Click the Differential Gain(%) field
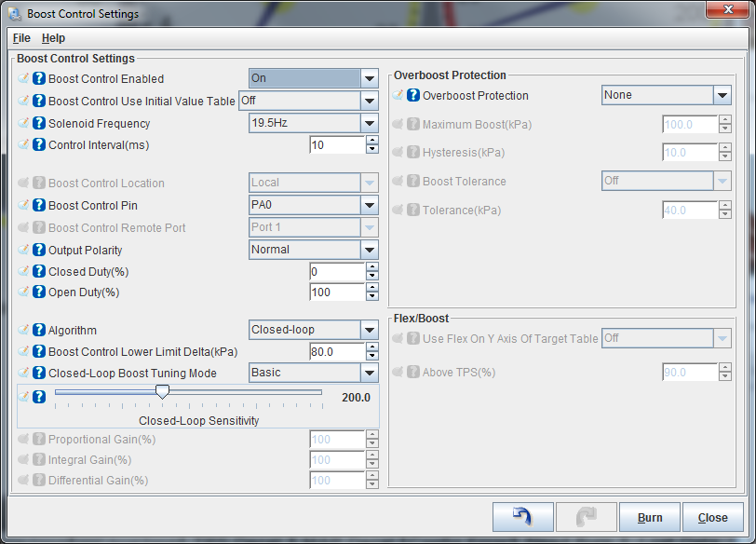Screen dimensions: 756x544 tap(337, 480)
